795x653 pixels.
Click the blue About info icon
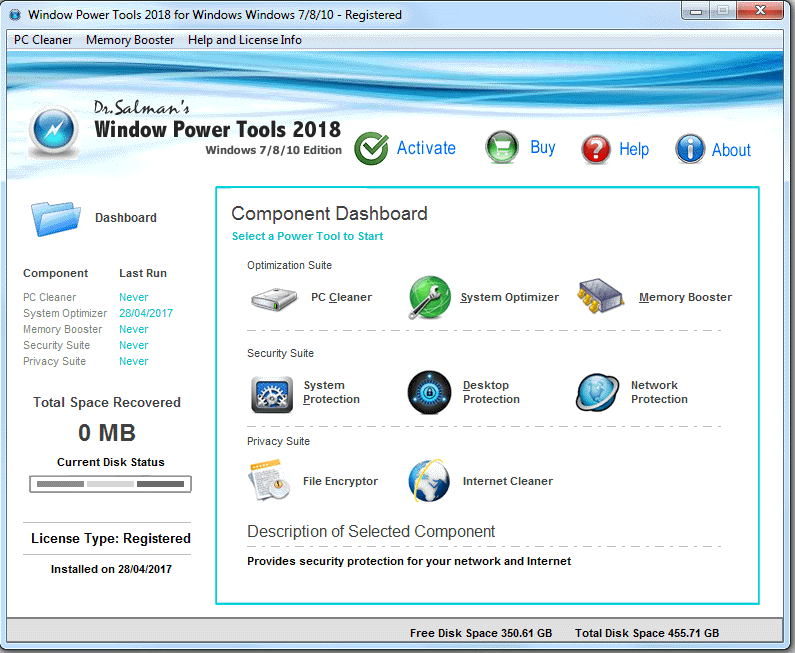[x=690, y=149]
